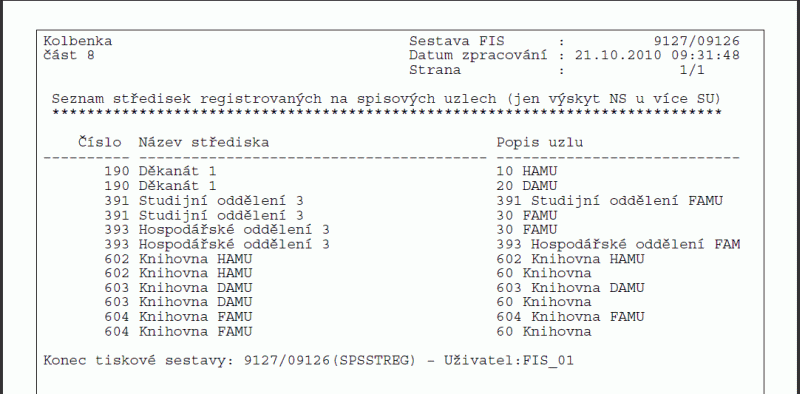The width and height of the screenshot is (800, 394).
Task: Click '393 Hospodářské oddělení FAM' node text
Action: pyautogui.click(x=618, y=244)
